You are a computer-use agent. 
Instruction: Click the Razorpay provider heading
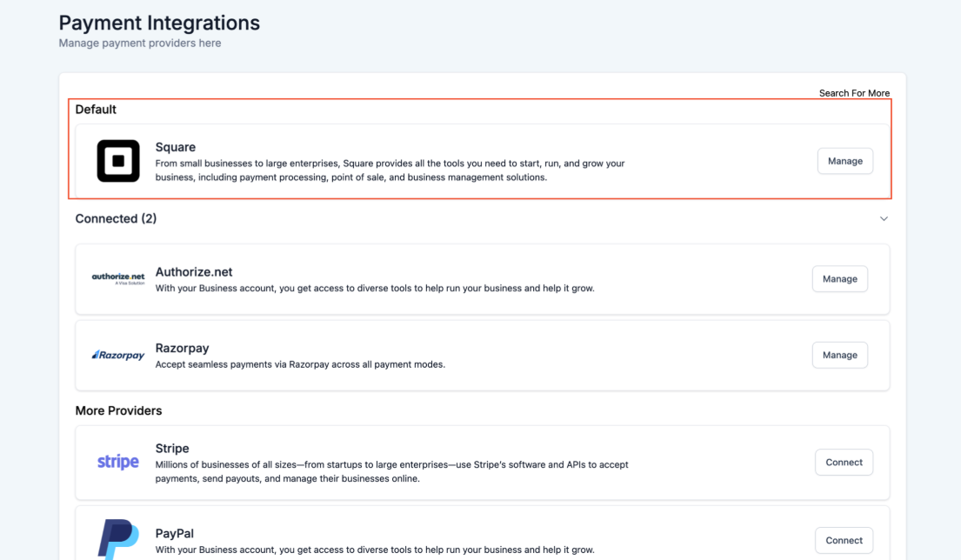coord(182,349)
